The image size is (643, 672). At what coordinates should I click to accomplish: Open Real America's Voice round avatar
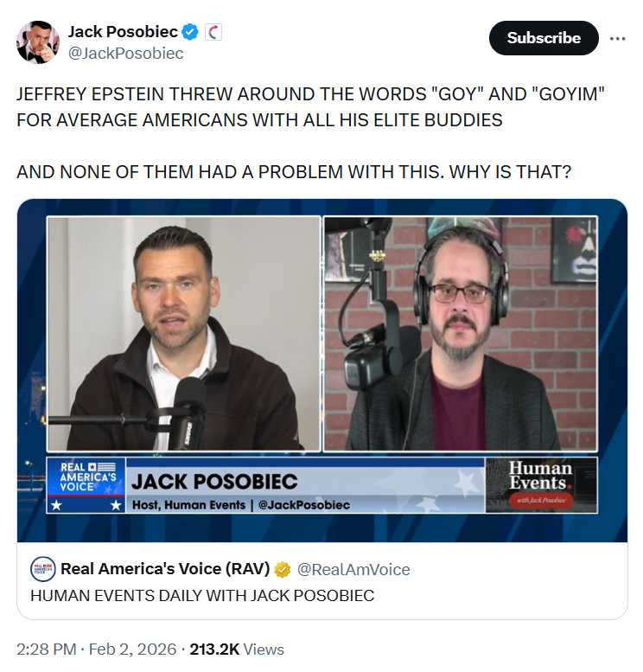coord(43,569)
